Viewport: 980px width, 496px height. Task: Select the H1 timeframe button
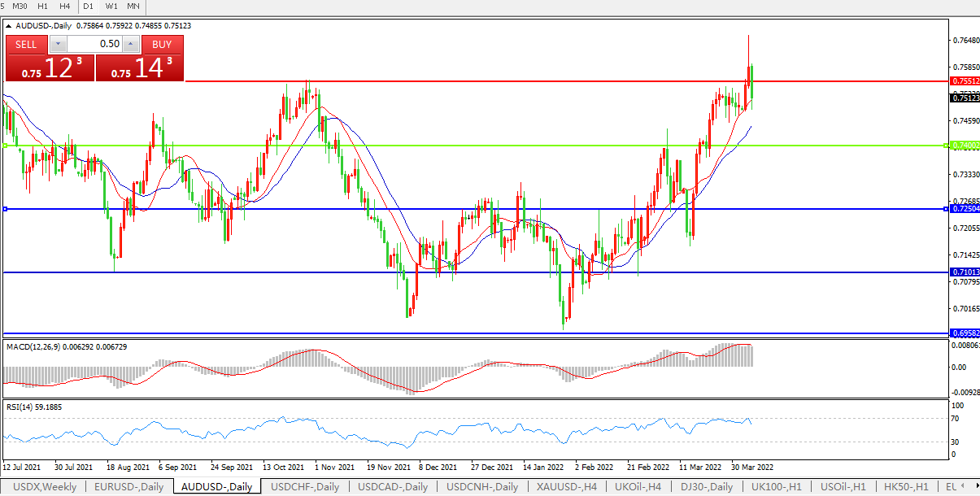point(43,7)
